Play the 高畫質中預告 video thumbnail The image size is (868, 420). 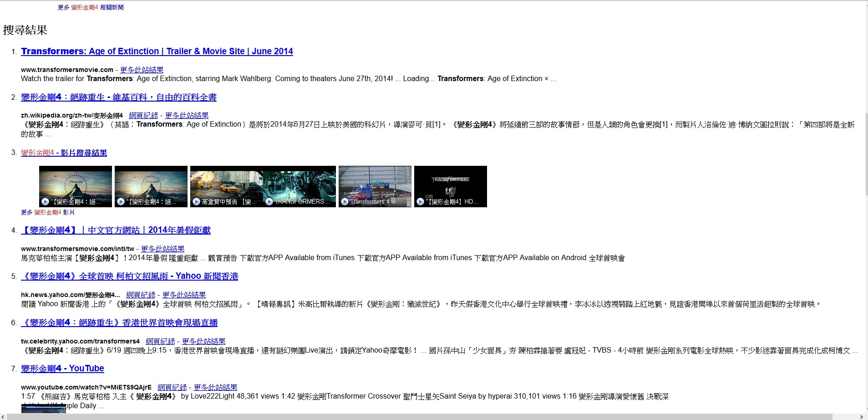(227, 186)
